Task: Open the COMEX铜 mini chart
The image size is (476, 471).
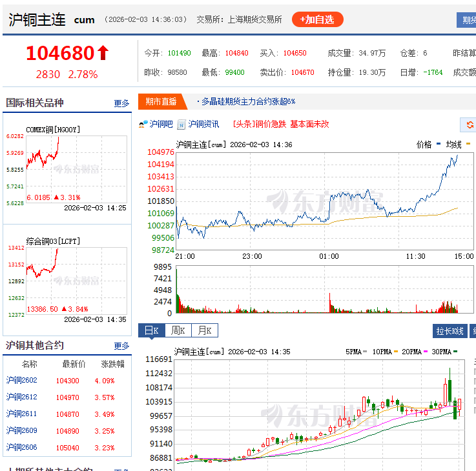Action: (x=76, y=170)
